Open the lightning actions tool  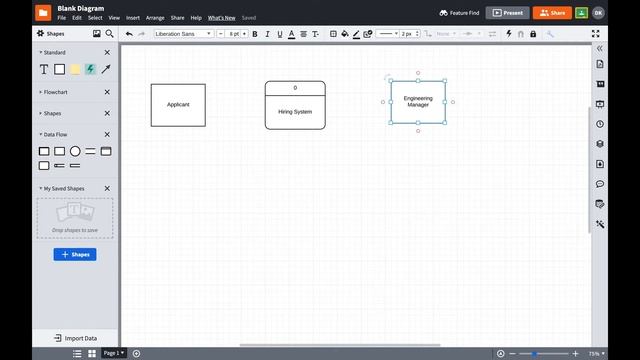click(x=509, y=34)
